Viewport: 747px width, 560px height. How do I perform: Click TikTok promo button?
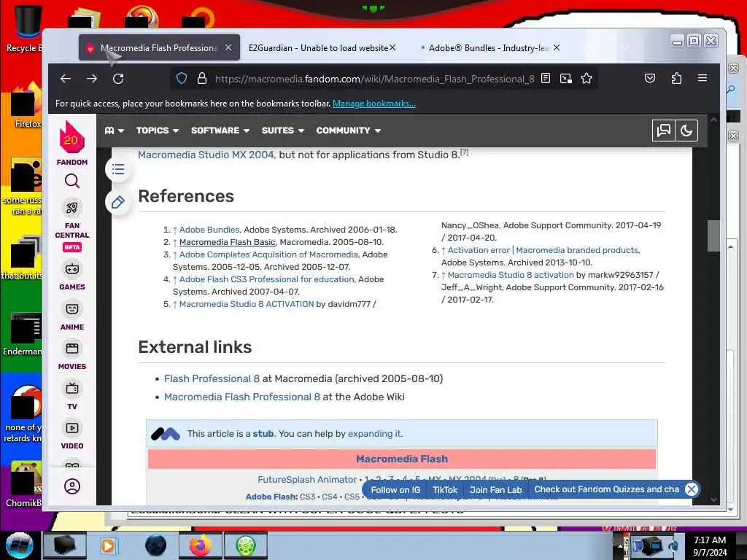pos(444,489)
